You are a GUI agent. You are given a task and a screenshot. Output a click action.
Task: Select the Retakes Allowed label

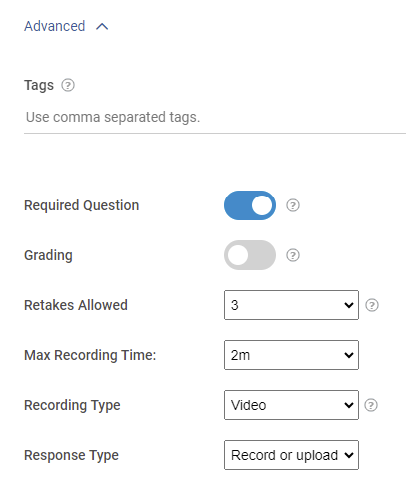click(76, 305)
